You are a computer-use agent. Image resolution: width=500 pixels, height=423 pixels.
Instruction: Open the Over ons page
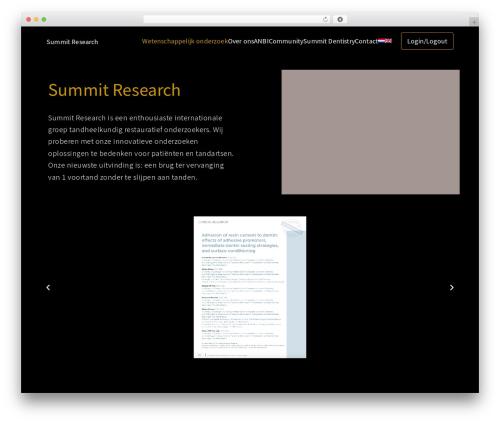(x=241, y=41)
